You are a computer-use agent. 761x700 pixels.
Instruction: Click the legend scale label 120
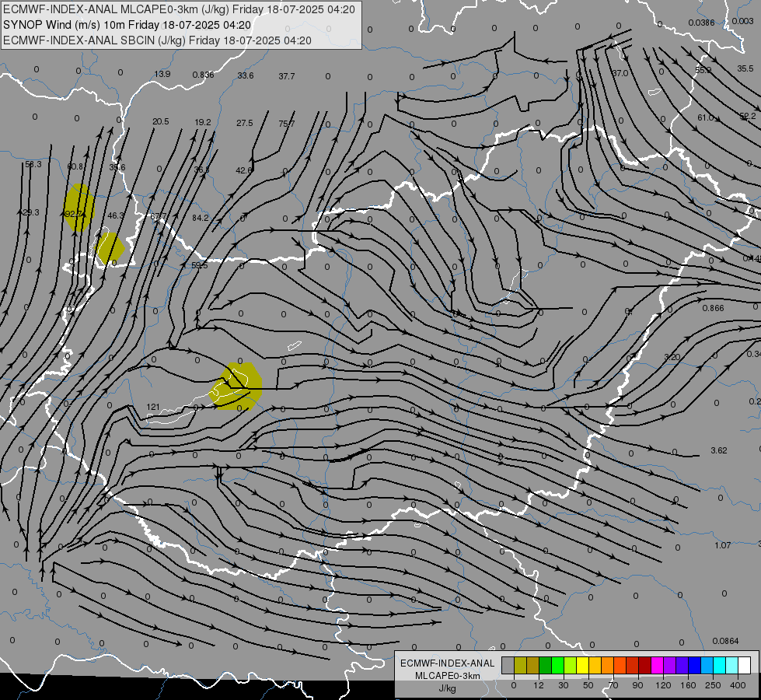(x=663, y=685)
